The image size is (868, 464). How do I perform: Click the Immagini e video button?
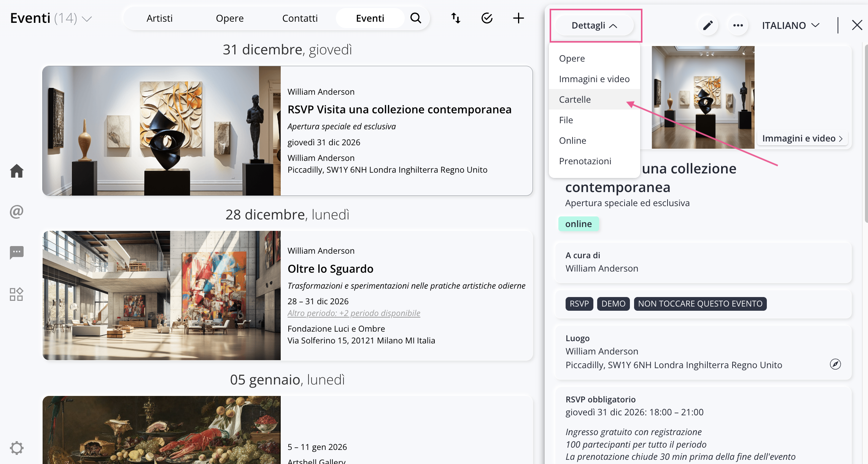coord(803,138)
